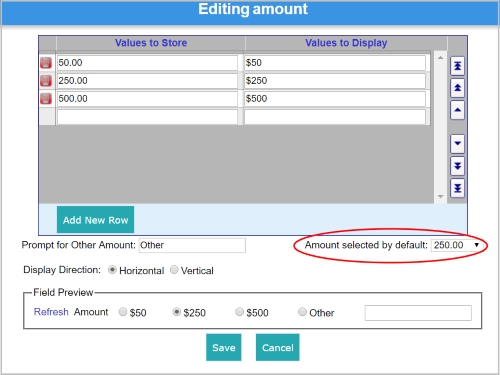Image resolution: width=500 pixels, height=375 pixels.
Task: Click the Other amount preview text box
Action: click(x=418, y=313)
